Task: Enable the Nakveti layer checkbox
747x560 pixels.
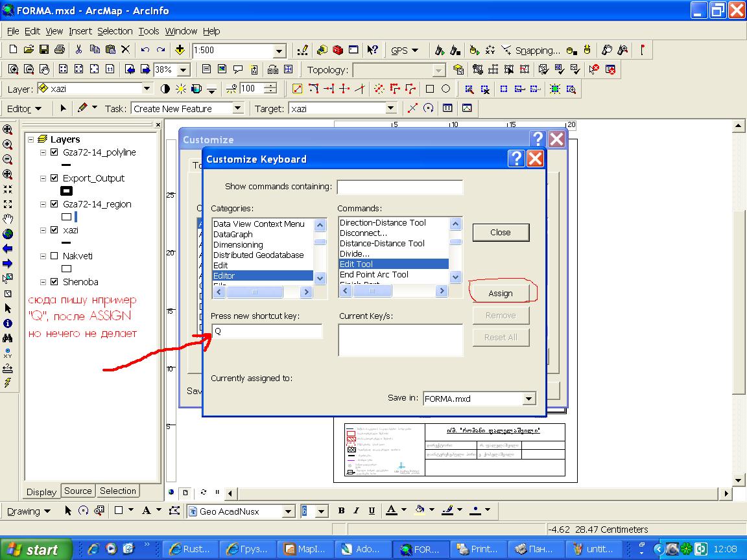Action: (x=54, y=256)
